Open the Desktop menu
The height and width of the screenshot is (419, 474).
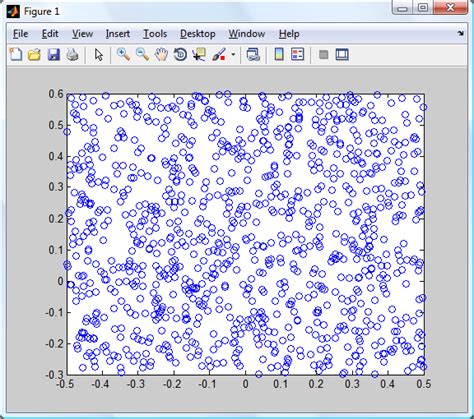[x=198, y=34]
